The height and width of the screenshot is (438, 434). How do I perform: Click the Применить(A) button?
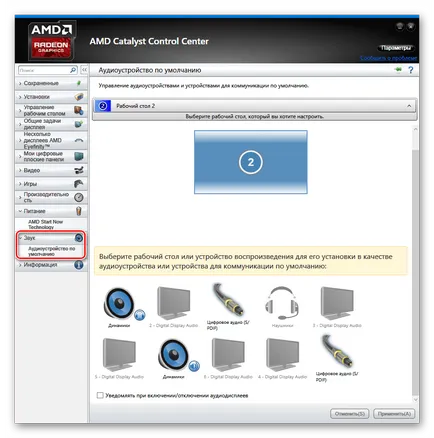[x=394, y=414]
